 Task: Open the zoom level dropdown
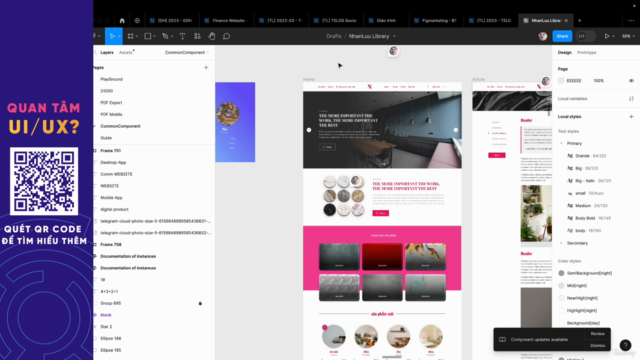[x=628, y=36]
